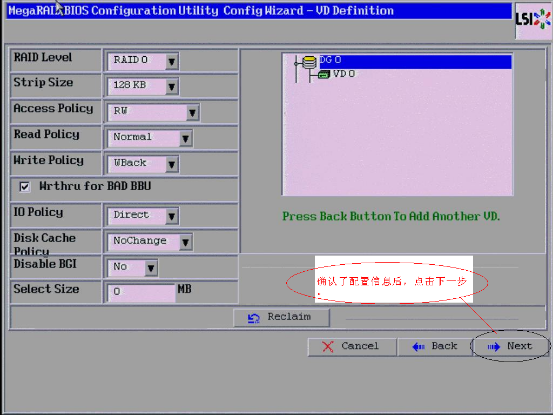This screenshot has width=553, height=415.
Task: Expand the Read Policy dropdown
Action: click(150, 138)
